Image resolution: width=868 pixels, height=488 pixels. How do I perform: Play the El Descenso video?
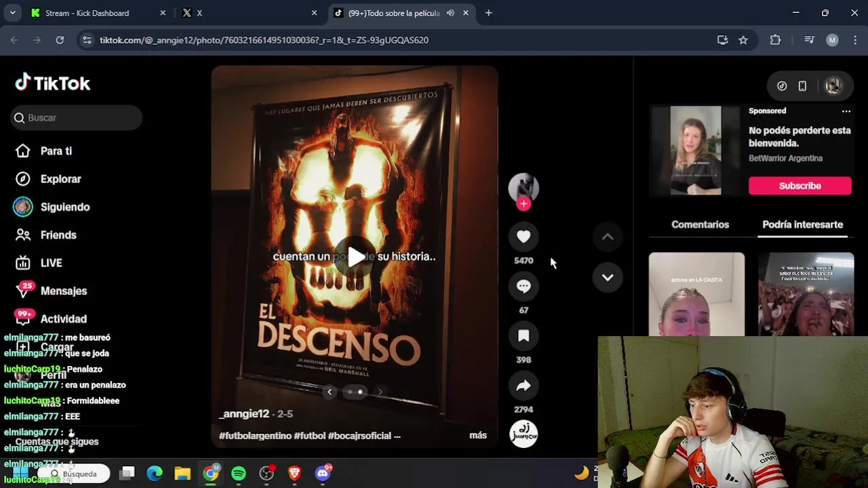click(356, 257)
